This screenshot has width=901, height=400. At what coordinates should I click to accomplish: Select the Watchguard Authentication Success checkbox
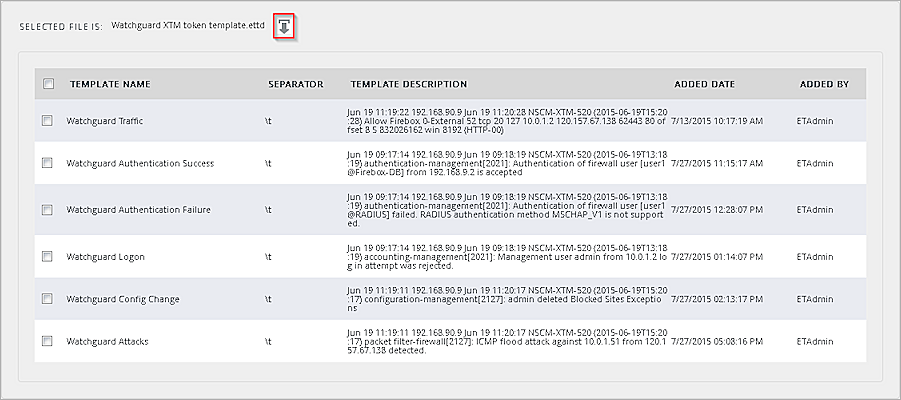(47, 163)
